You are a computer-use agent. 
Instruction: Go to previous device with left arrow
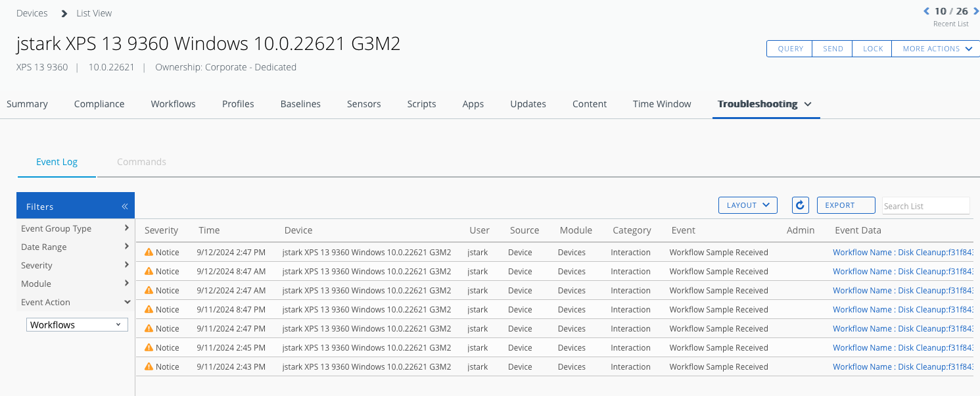[927, 11]
